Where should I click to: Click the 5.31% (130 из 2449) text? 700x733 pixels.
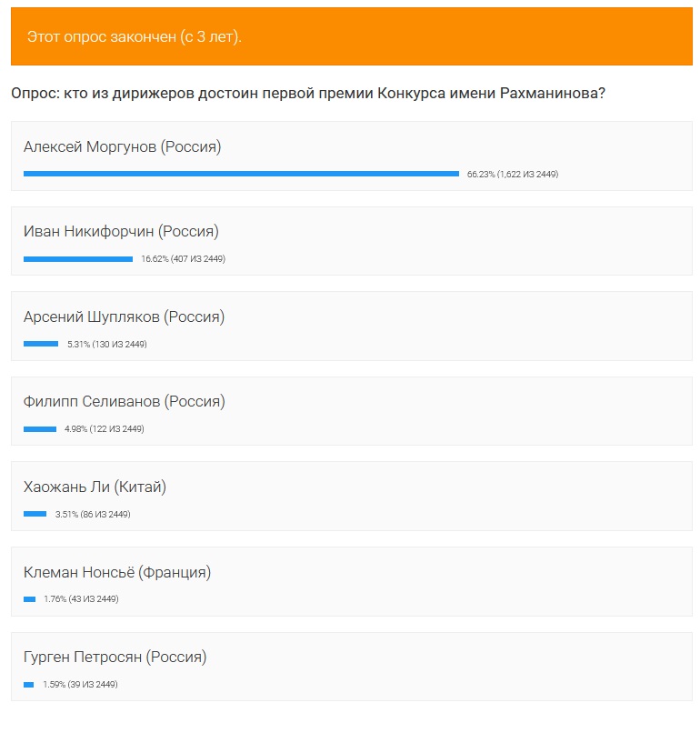[107, 344]
